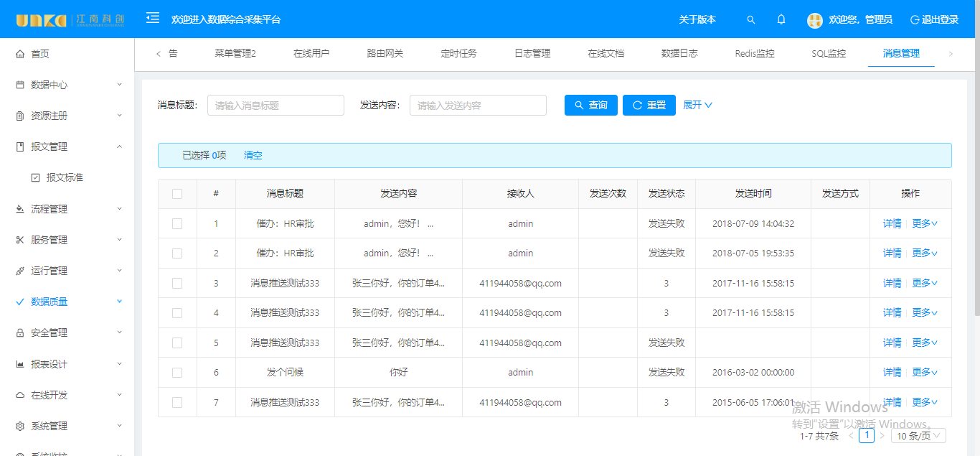Toggle the select-all checkbox in table header

(177, 194)
